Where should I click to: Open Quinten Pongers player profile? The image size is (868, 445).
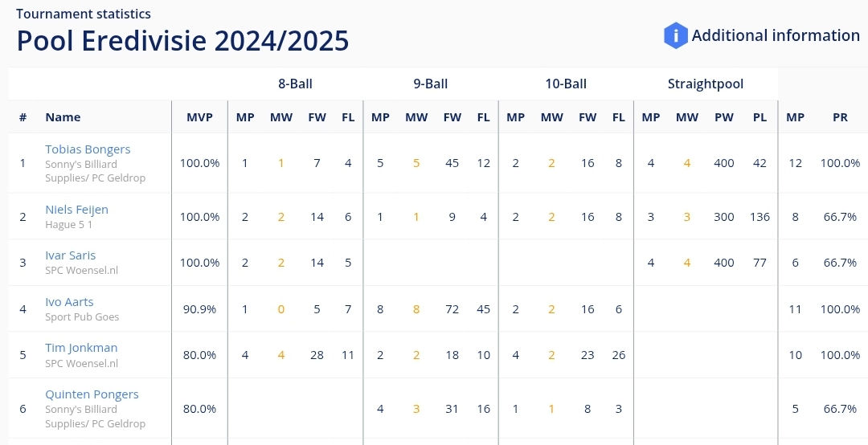coord(92,394)
